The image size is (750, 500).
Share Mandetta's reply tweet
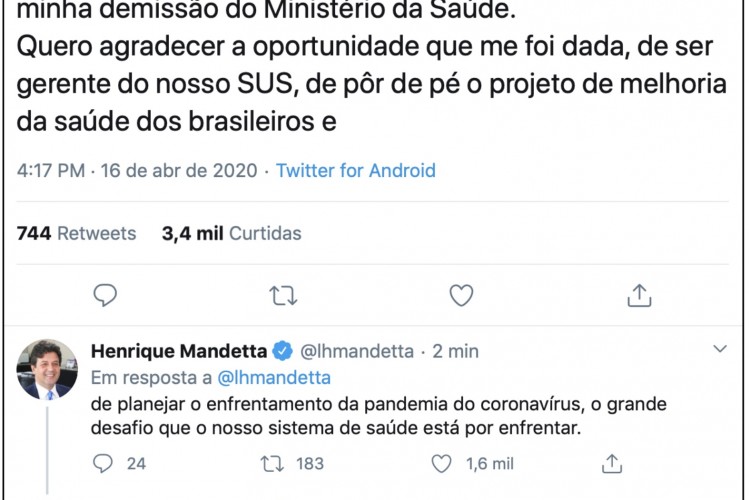point(613,463)
